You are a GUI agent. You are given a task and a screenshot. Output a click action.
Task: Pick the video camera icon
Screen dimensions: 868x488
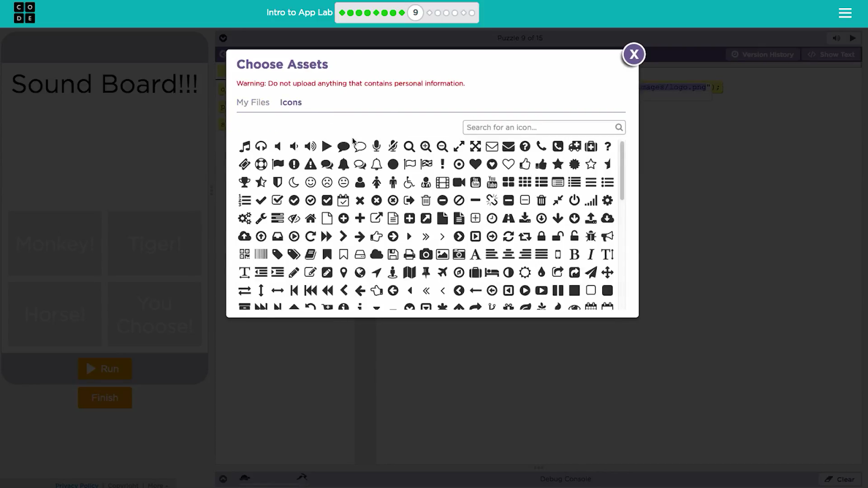[x=459, y=182]
